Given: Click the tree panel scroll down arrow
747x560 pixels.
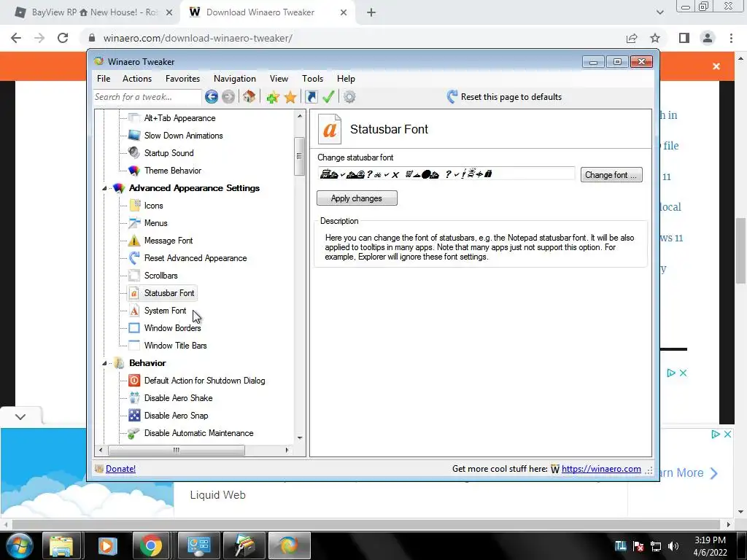Looking at the screenshot, I should pos(300,437).
